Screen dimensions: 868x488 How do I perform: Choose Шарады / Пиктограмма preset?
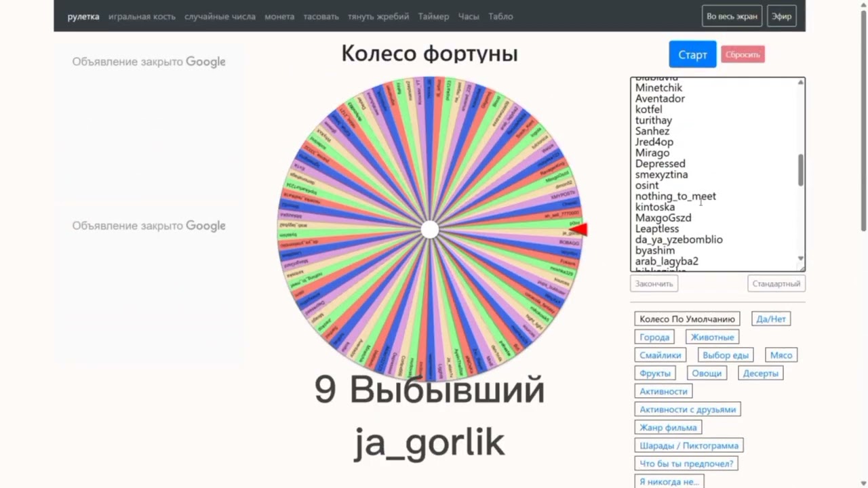point(689,445)
